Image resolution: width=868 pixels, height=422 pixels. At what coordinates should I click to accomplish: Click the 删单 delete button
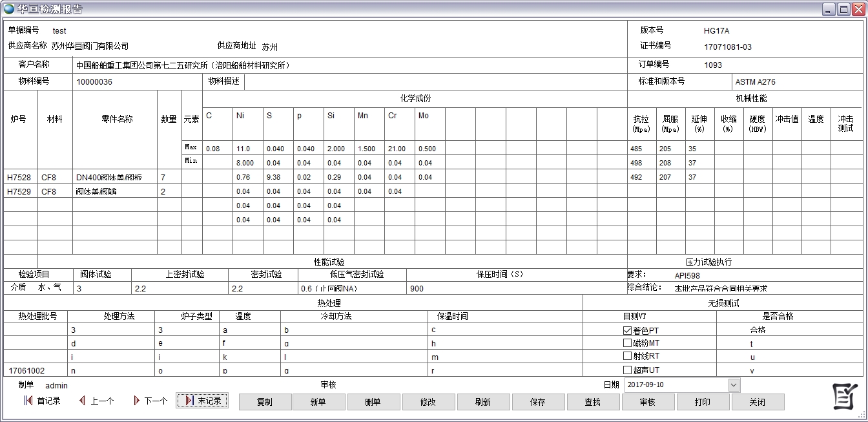click(373, 402)
